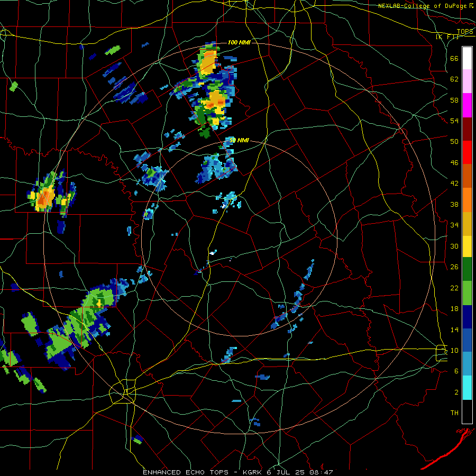
Task: Select the cyan legend swatch
Action: point(467,387)
